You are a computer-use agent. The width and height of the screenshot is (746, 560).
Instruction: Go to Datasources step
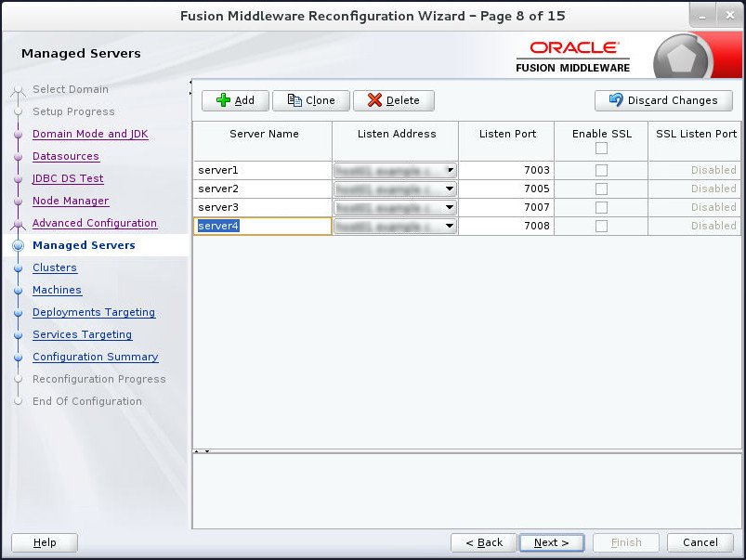coord(66,156)
